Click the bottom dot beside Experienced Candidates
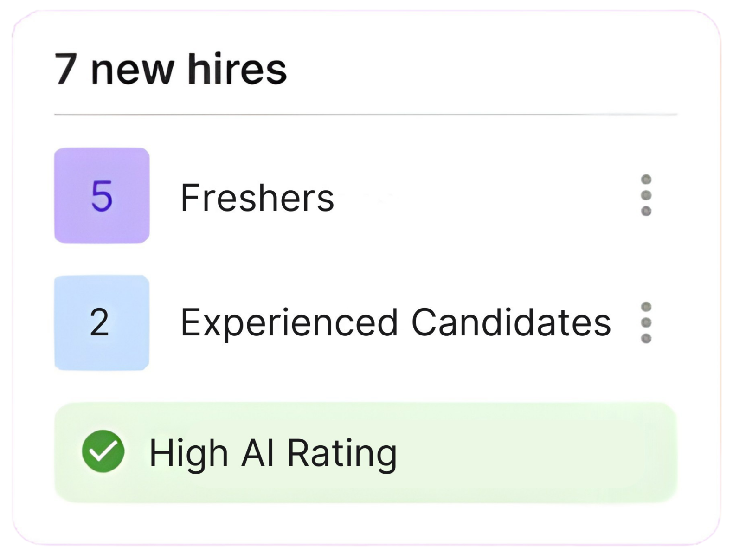Viewport: 733px width, 560px height. (x=646, y=338)
